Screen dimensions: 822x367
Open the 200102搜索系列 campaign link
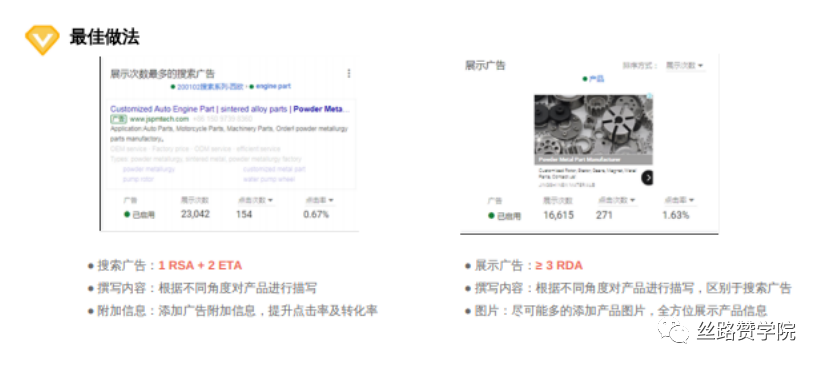(210, 87)
